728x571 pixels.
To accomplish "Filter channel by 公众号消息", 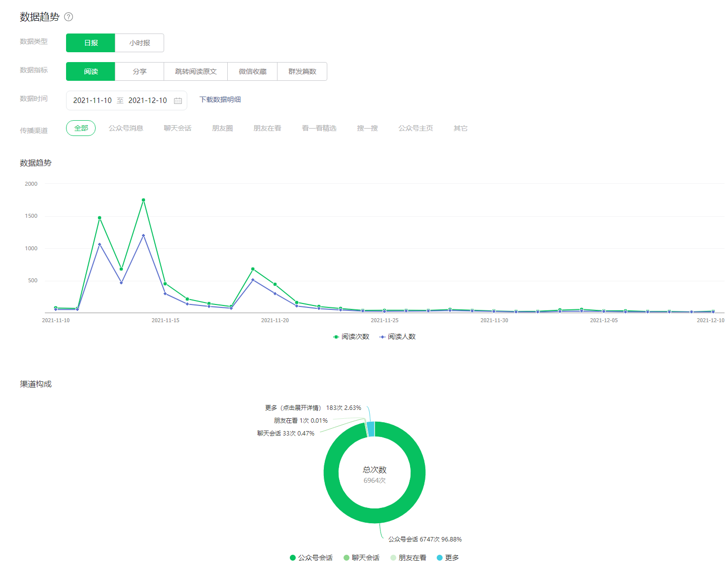I will (126, 128).
